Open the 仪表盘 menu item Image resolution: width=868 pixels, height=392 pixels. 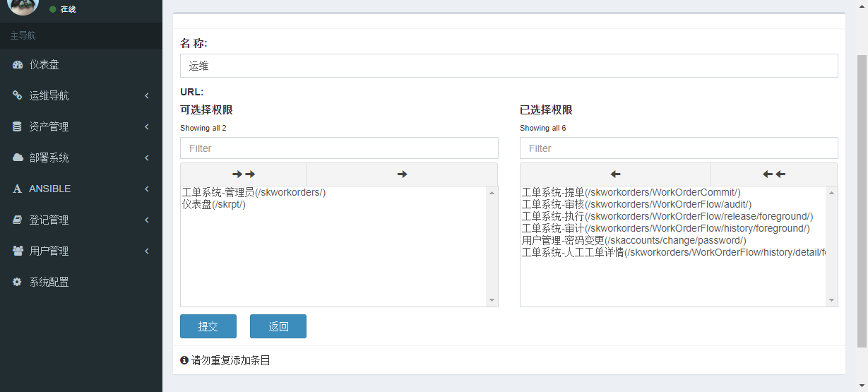tap(81, 65)
